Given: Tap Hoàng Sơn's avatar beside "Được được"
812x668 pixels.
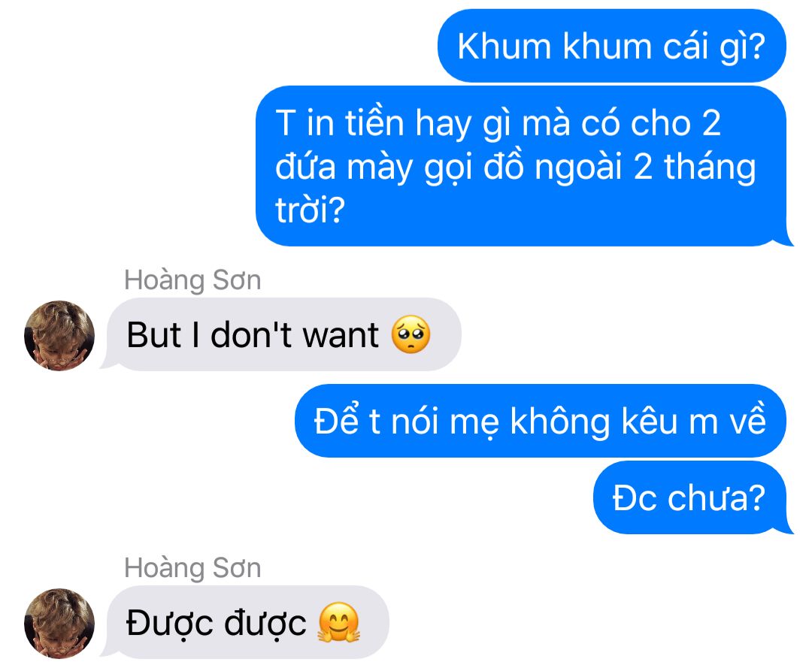Looking at the screenshot, I should [59, 623].
